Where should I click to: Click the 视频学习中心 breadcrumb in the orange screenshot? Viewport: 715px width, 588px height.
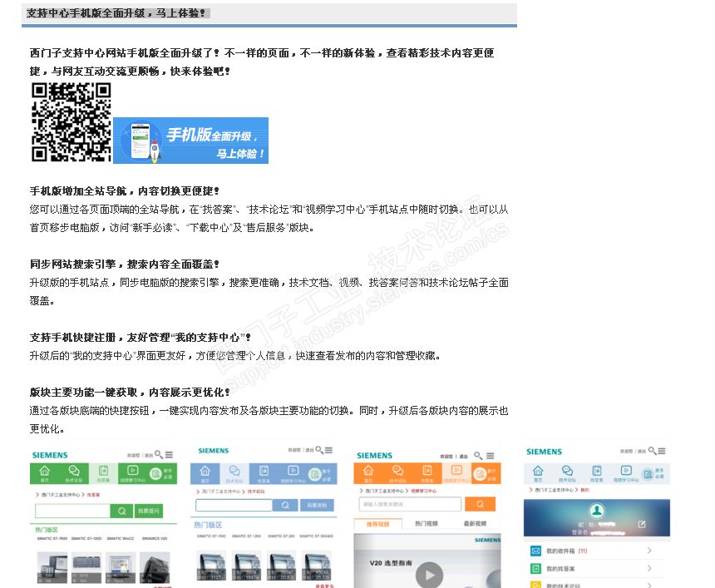(x=424, y=491)
